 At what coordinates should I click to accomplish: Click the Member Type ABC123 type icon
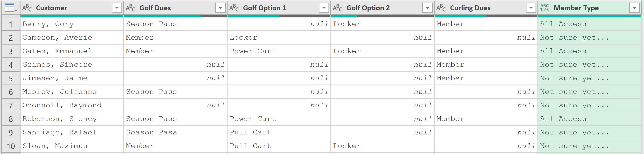544,8
